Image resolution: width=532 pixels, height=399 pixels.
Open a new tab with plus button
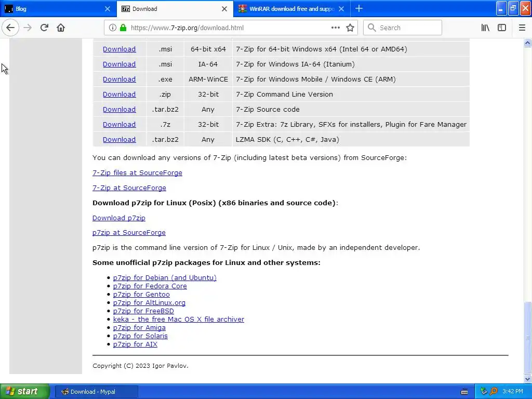[x=358, y=8]
